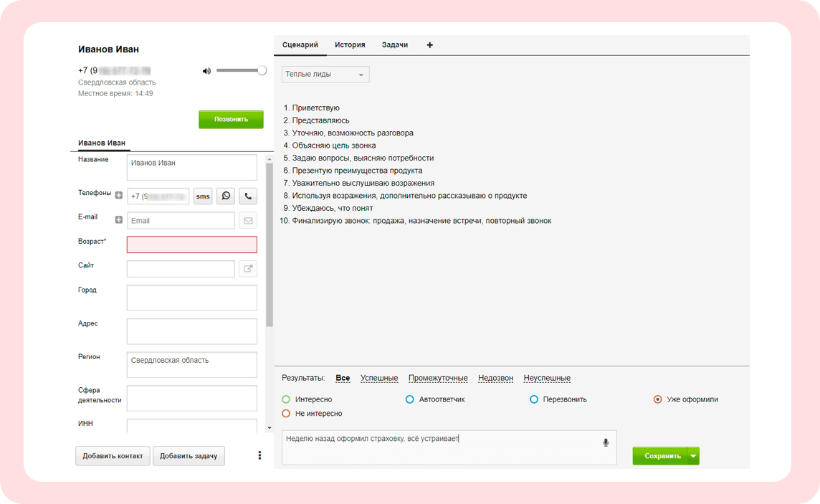This screenshot has width=820, height=504.
Task: Click the green Позвонить button
Action: (231, 119)
